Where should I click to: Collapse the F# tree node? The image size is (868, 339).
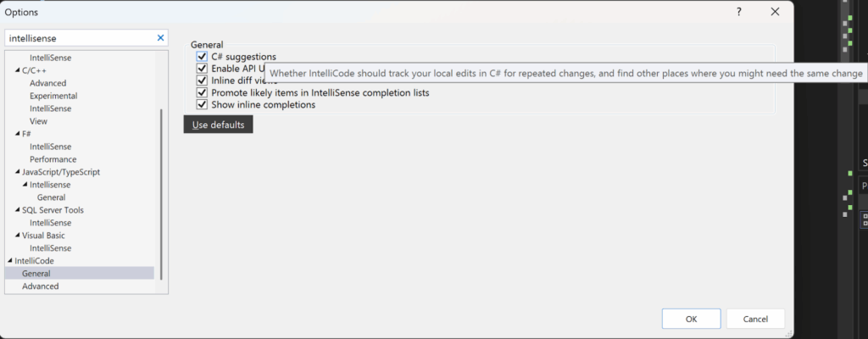pyautogui.click(x=17, y=134)
